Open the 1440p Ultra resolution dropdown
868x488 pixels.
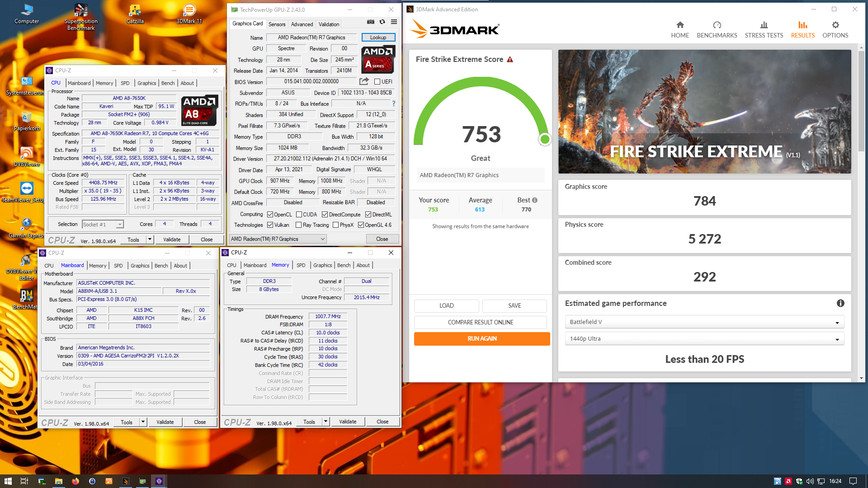point(704,339)
